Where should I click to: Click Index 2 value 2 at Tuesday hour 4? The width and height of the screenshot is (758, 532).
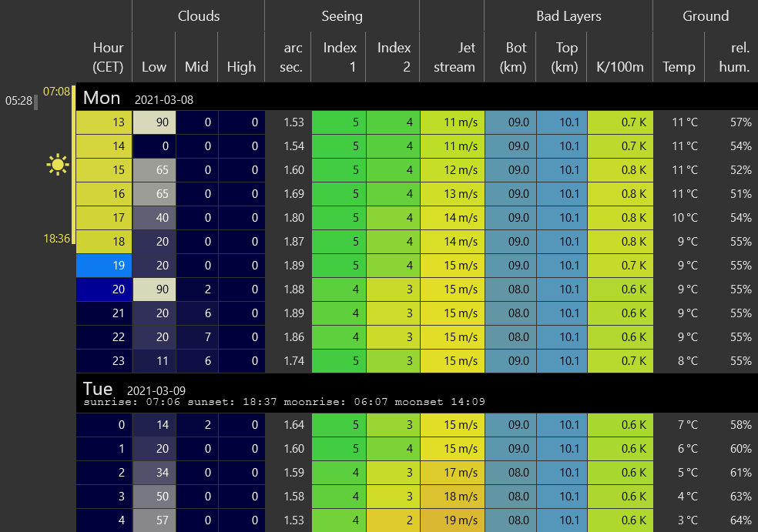pyautogui.click(x=393, y=520)
